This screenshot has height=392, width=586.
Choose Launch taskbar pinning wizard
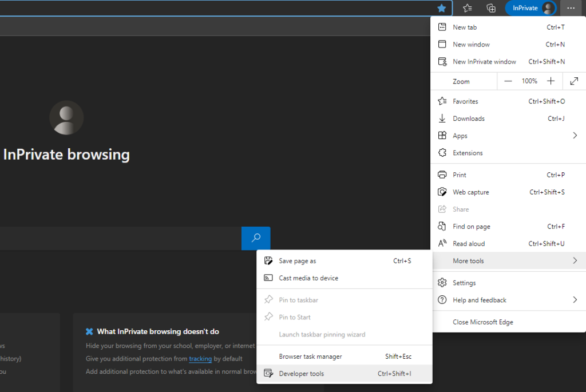tap(345, 334)
